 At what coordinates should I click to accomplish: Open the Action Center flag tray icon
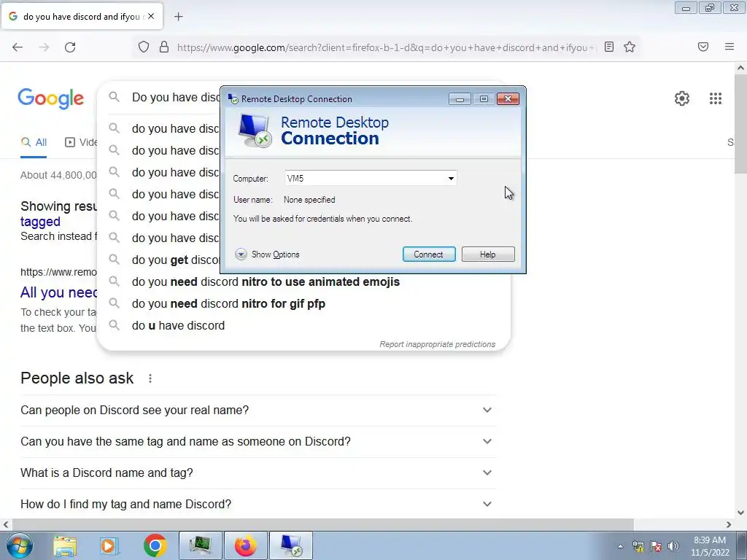pos(656,546)
